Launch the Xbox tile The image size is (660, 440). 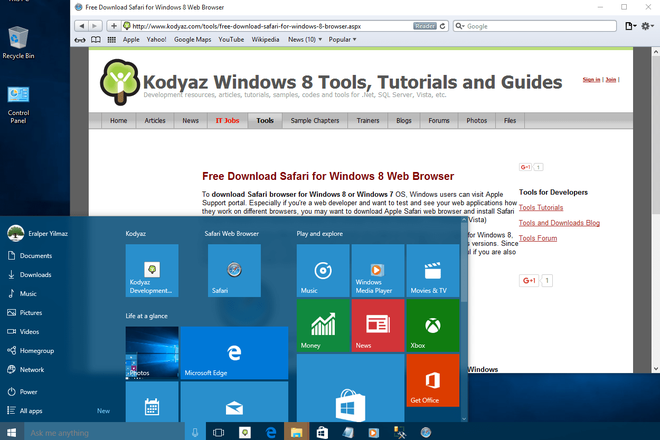(x=433, y=325)
